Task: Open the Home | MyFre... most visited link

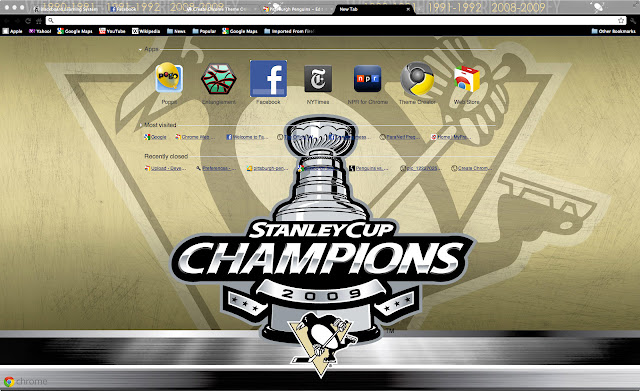Action: point(451,137)
